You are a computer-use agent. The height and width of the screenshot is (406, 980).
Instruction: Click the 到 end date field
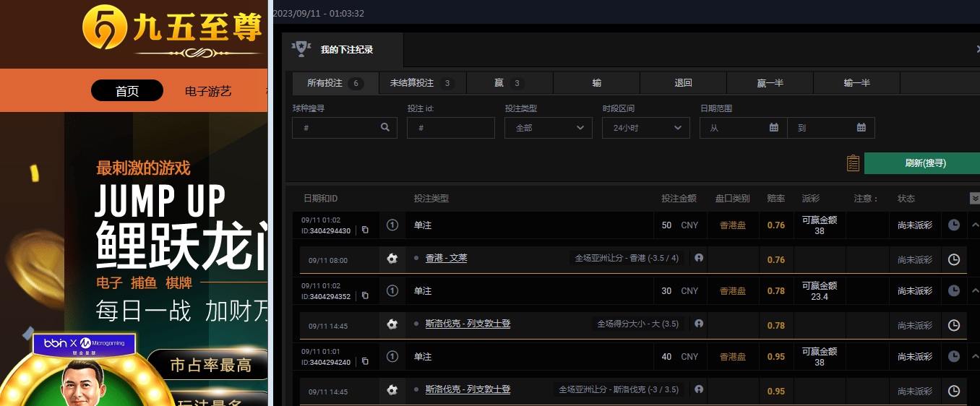pyautogui.click(x=831, y=128)
